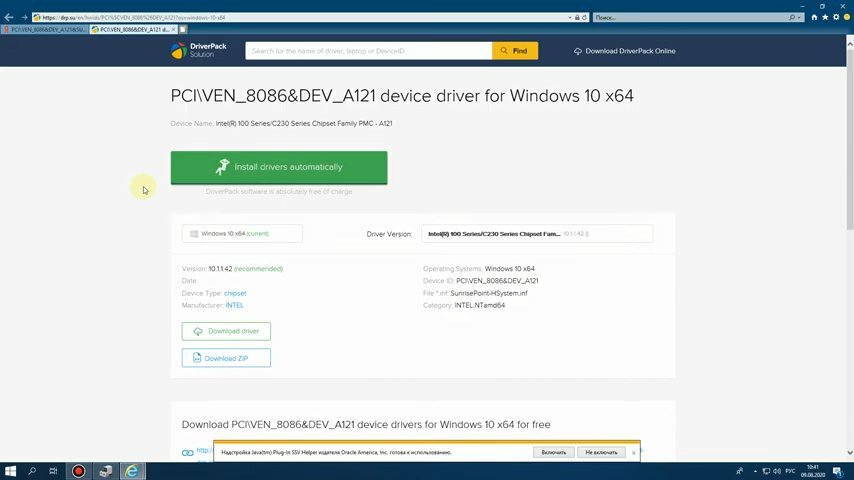Click the SunrisePoint-HSystem.inf file name
The width and height of the screenshot is (854, 480).
point(489,293)
